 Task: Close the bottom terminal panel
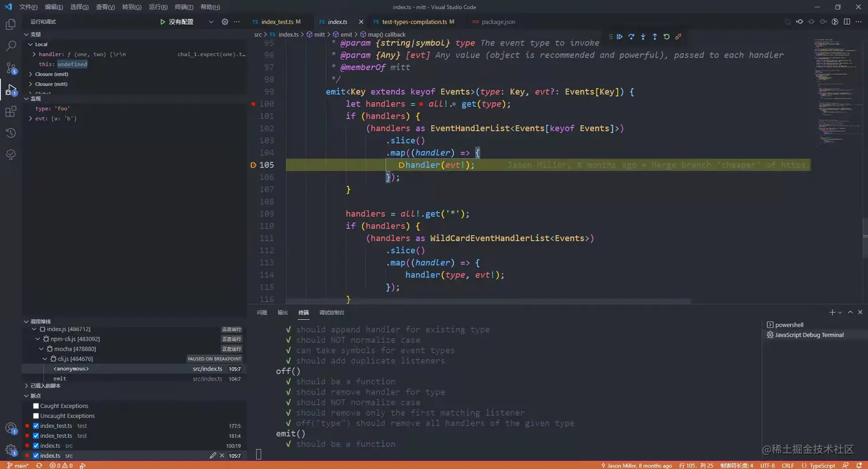click(860, 312)
